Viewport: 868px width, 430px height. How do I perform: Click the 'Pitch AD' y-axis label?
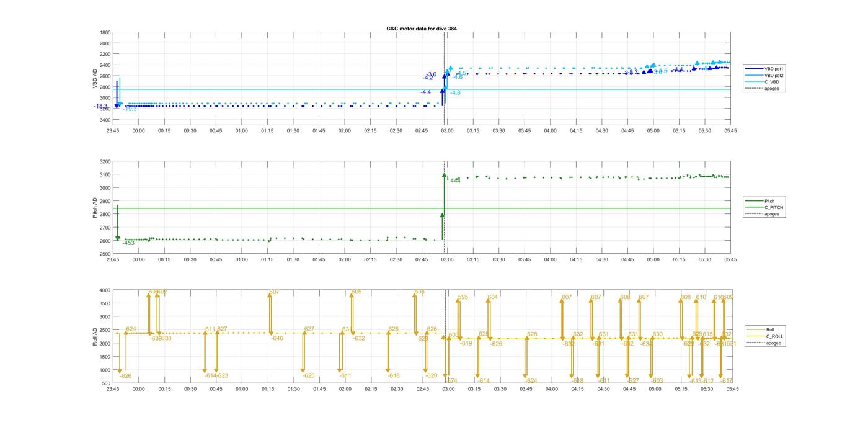(95, 208)
